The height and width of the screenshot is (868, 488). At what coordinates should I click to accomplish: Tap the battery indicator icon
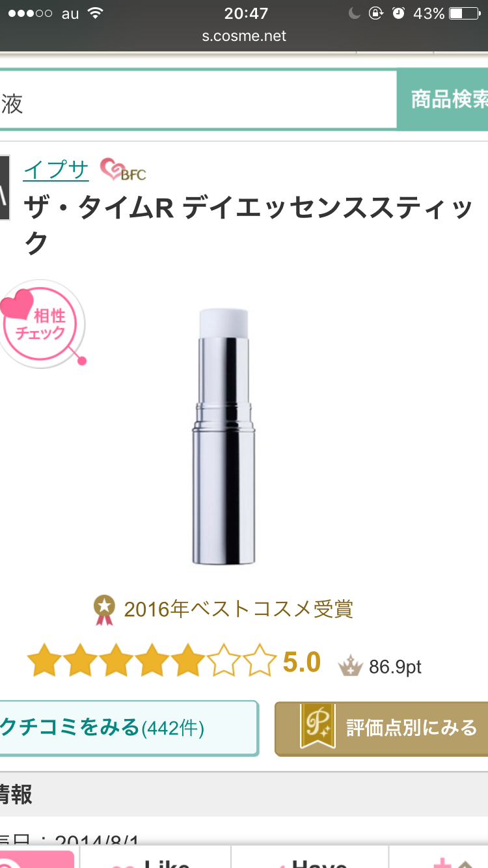pos(464,13)
